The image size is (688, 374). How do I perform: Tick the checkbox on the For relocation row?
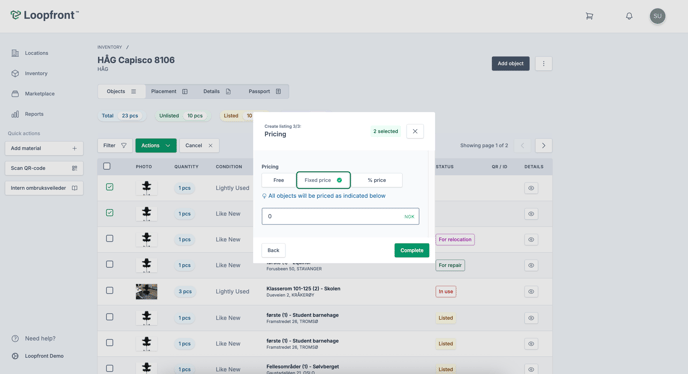pyautogui.click(x=110, y=239)
